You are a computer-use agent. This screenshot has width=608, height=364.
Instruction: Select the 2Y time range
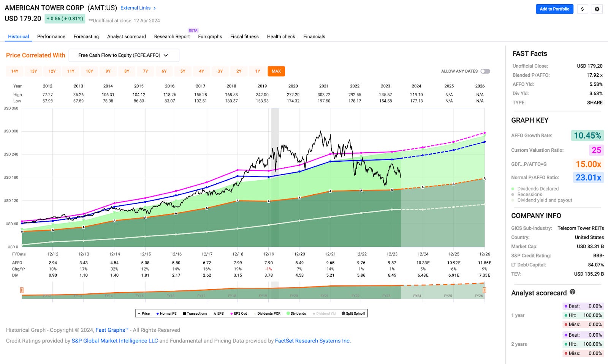(239, 71)
